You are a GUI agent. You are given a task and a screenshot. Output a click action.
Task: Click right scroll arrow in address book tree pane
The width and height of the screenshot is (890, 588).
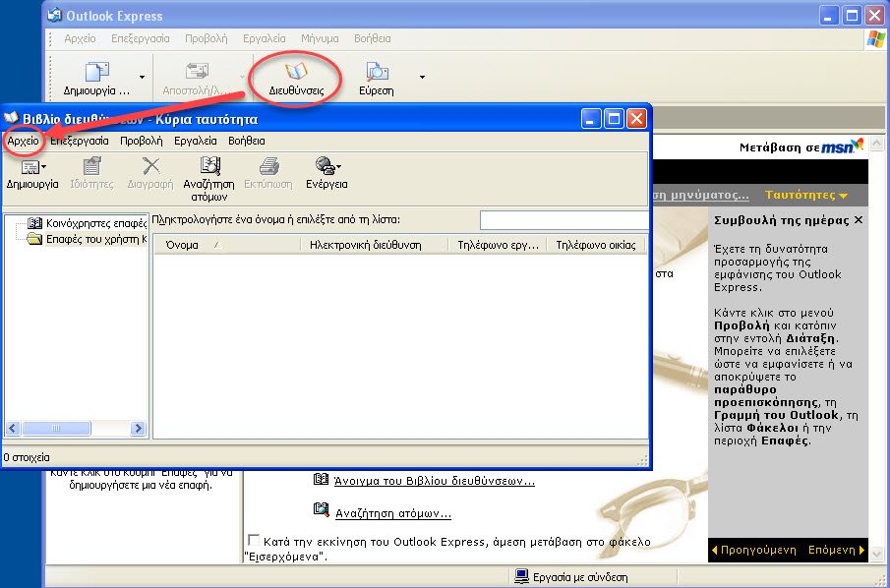[138, 428]
